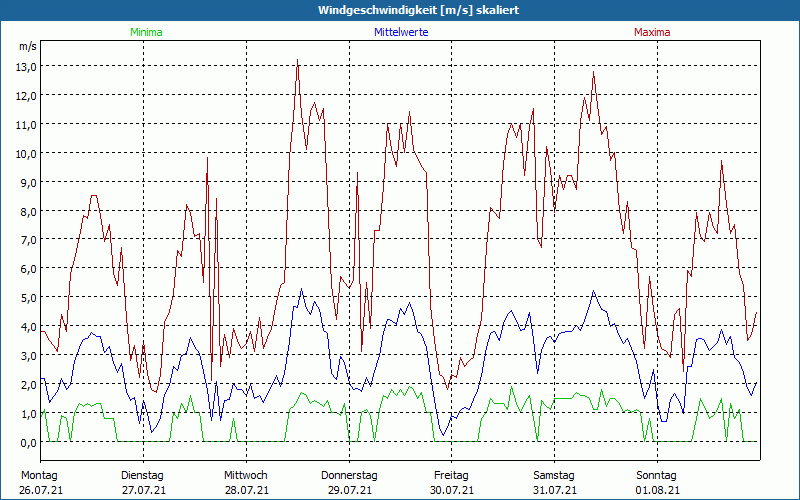
Task: Click the date 30.07.21
Action: (x=452, y=490)
